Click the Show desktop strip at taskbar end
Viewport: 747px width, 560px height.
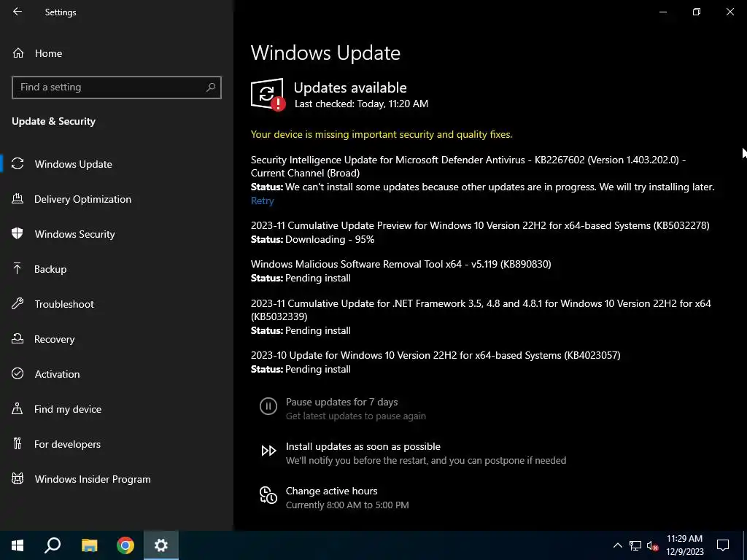(745, 545)
